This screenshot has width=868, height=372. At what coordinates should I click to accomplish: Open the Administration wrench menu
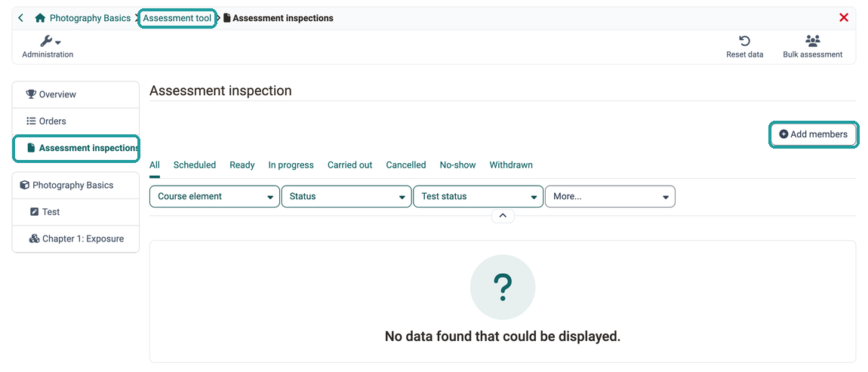[x=48, y=47]
